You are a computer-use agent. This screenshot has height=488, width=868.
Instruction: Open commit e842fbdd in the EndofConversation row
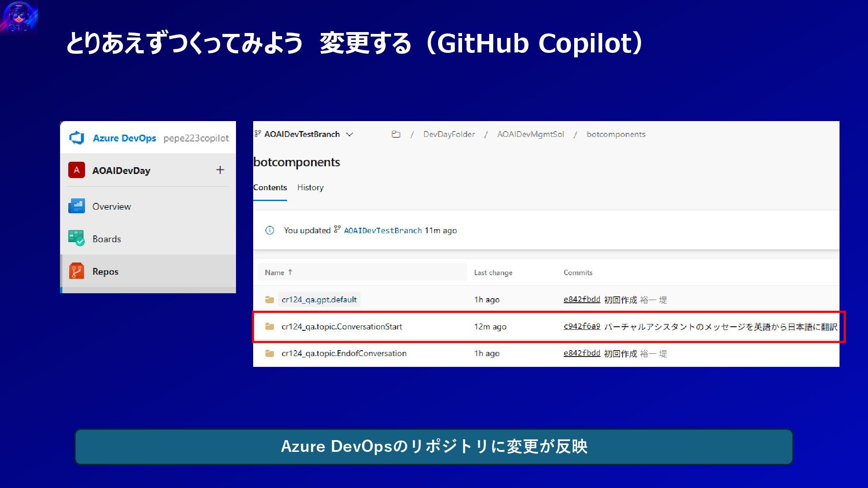[582, 353]
